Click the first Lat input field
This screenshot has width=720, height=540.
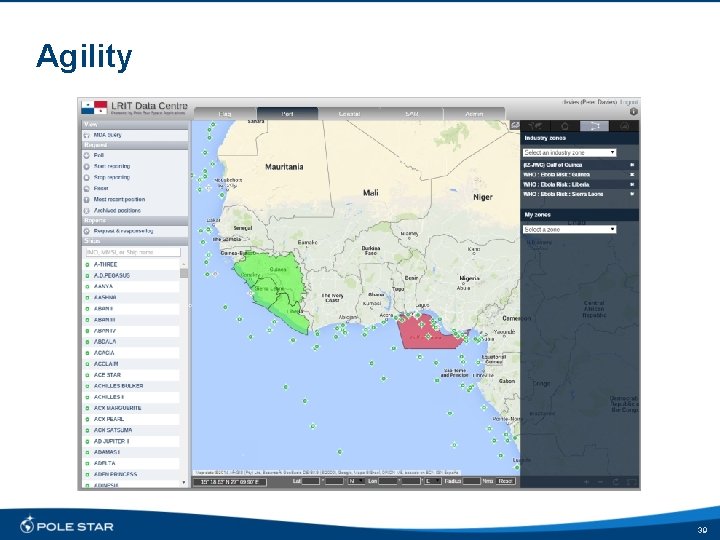[310, 481]
